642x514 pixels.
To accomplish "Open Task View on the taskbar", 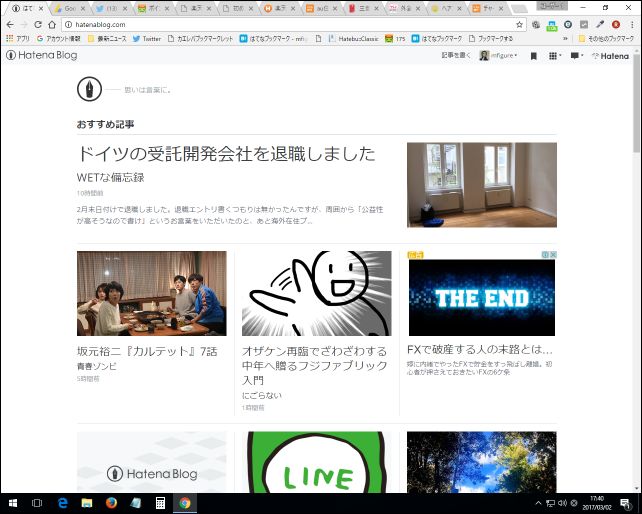I will (37, 503).
